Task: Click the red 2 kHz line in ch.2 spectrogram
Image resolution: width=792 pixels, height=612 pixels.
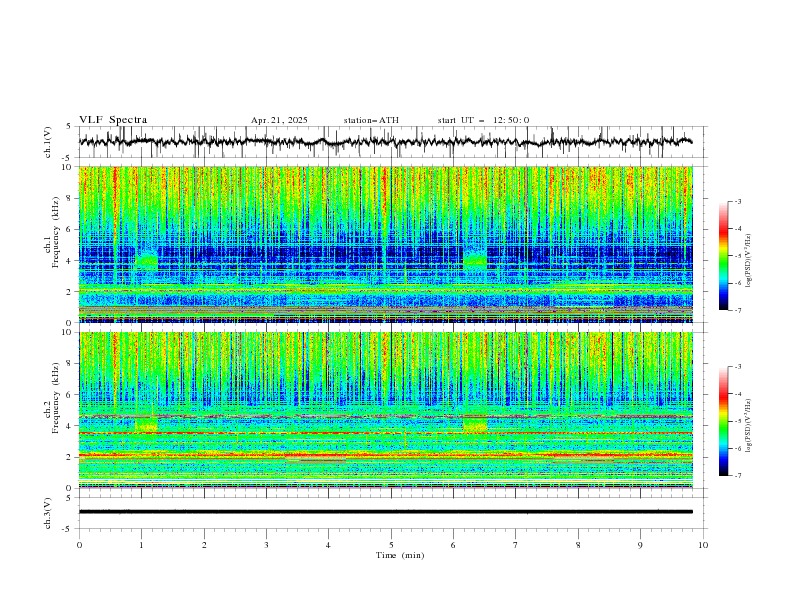Action: 385,455
